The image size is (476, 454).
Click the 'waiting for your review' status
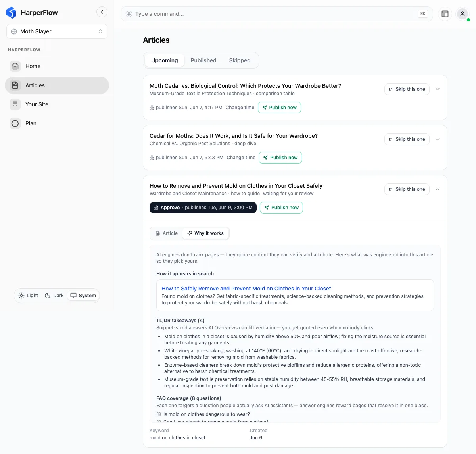(288, 194)
